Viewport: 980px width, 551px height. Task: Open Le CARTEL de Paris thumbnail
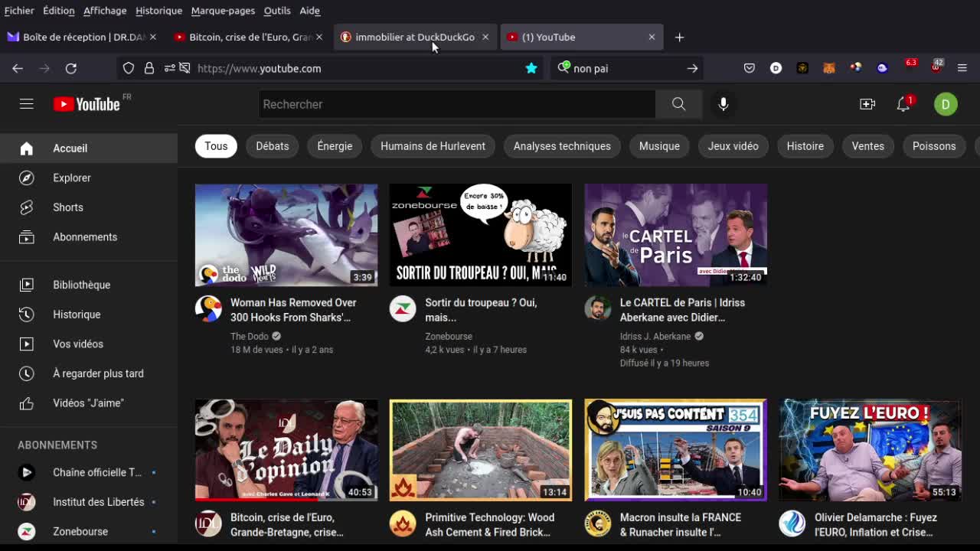click(675, 235)
